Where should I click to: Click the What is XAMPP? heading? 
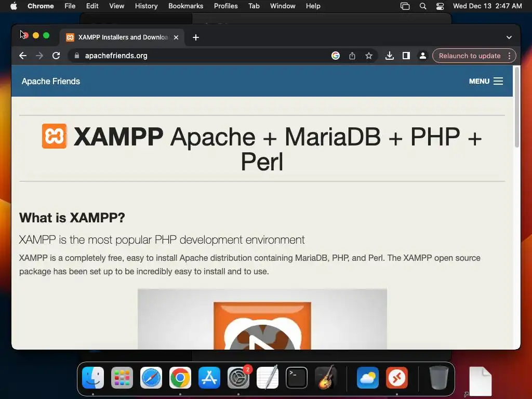coord(72,218)
